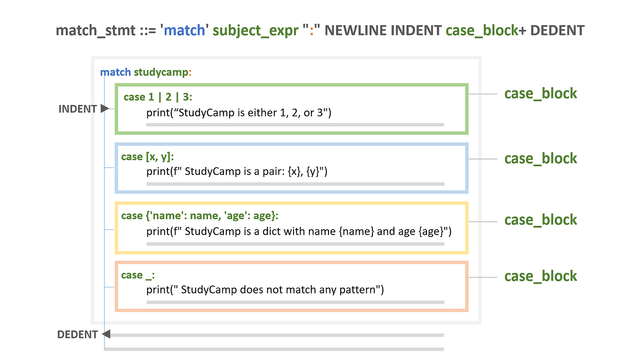The height and width of the screenshot is (362, 644).
Task: Select the "case {'name': name, 'age': age}:" line
Action: (x=200, y=216)
